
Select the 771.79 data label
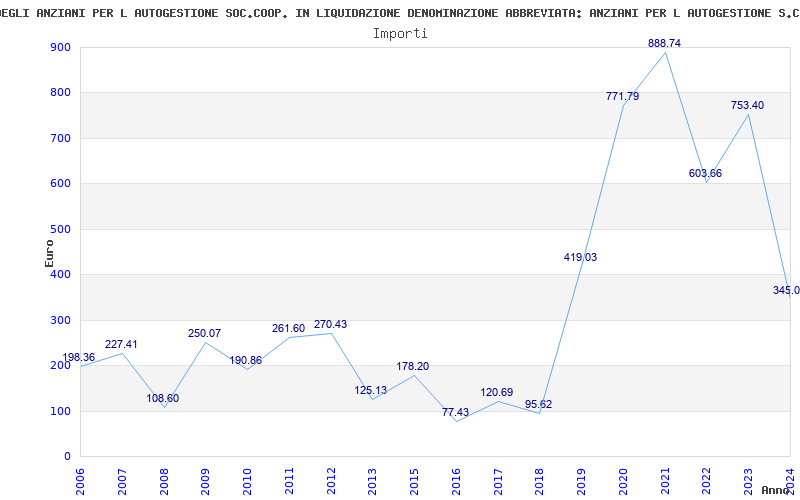point(622,96)
